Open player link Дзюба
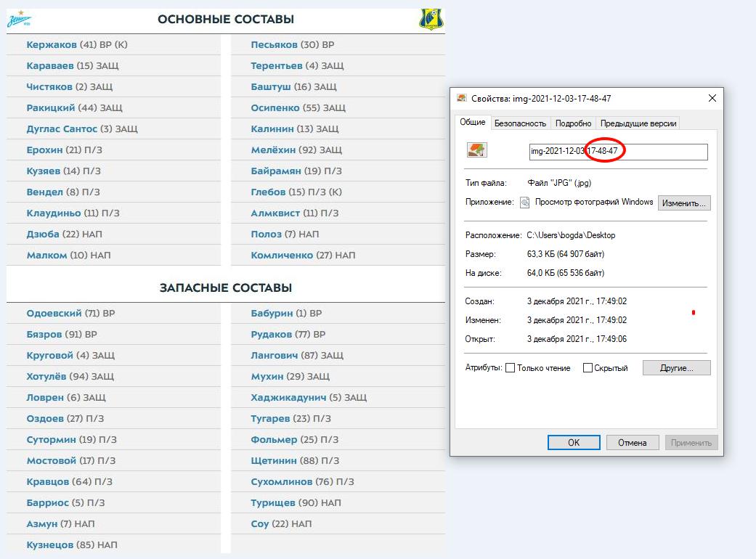Viewport: 756px width, 559px height. click(43, 234)
